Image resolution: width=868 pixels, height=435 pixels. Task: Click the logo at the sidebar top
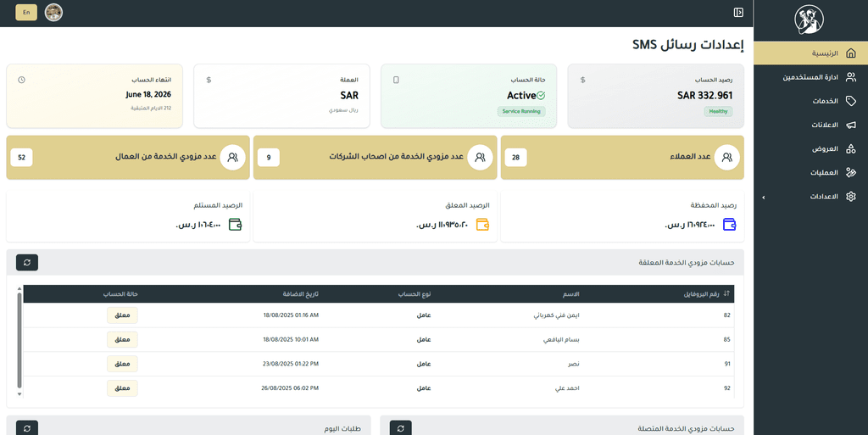pyautogui.click(x=809, y=20)
